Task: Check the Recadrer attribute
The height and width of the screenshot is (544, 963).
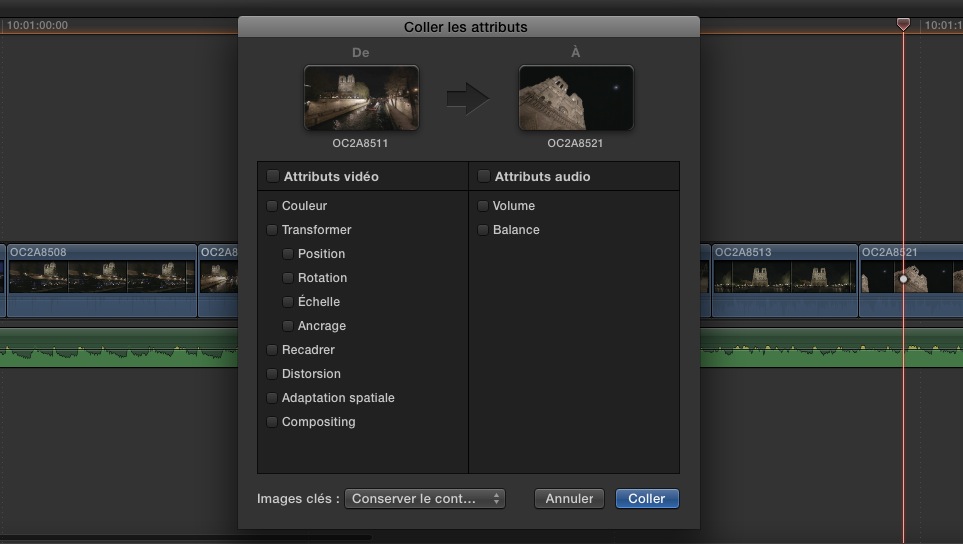Action: click(271, 349)
